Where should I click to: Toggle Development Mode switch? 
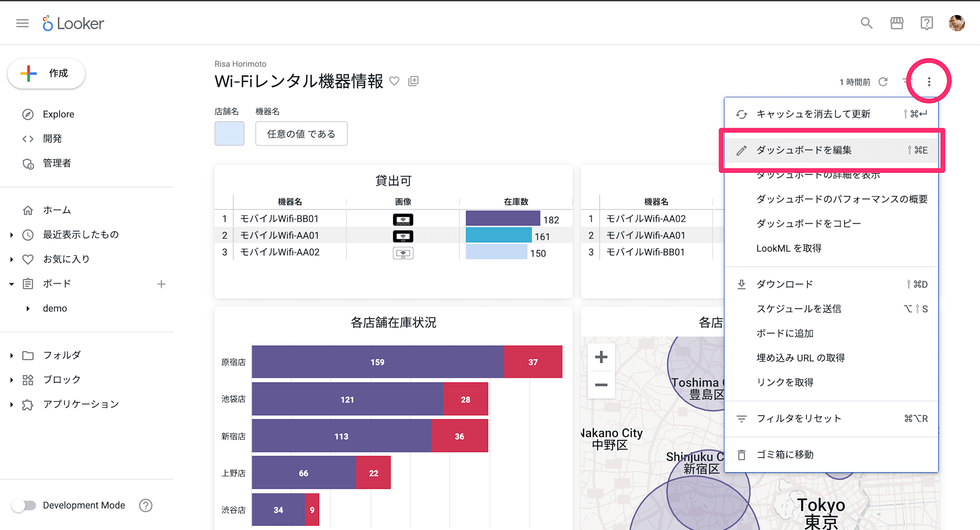point(24,505)
